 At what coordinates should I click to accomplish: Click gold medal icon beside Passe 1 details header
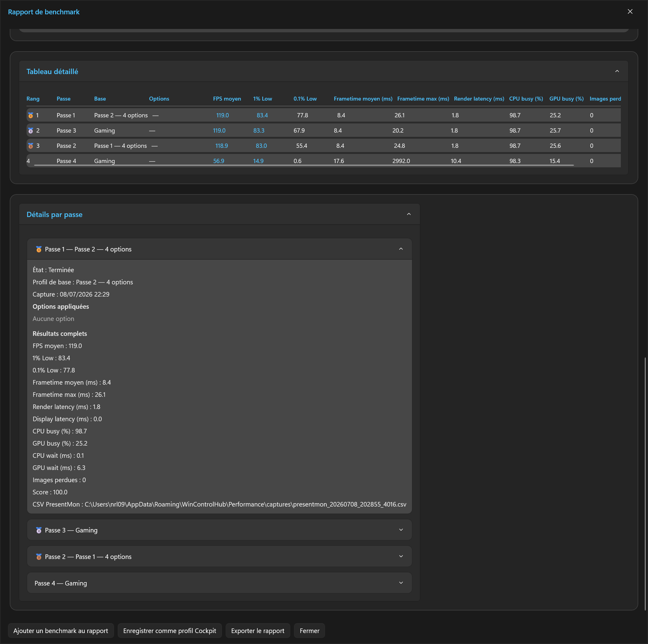(38, 249)
